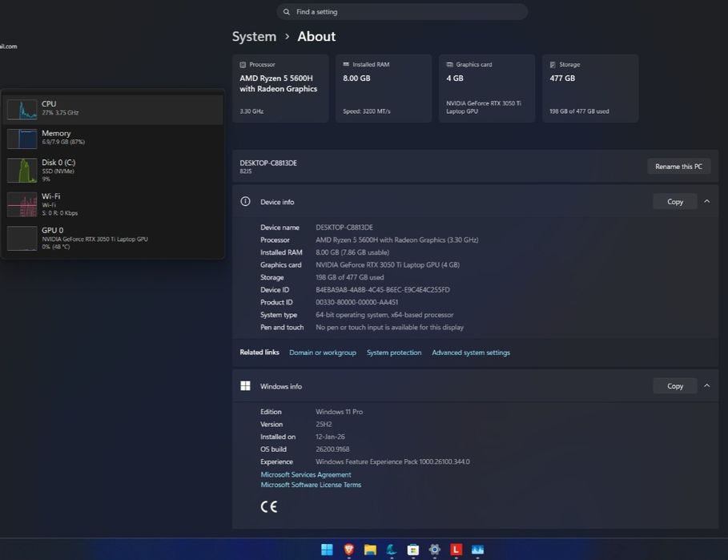
Task: Copy the Windows info details
Action: pyautogui.click(x=674, y=386)
